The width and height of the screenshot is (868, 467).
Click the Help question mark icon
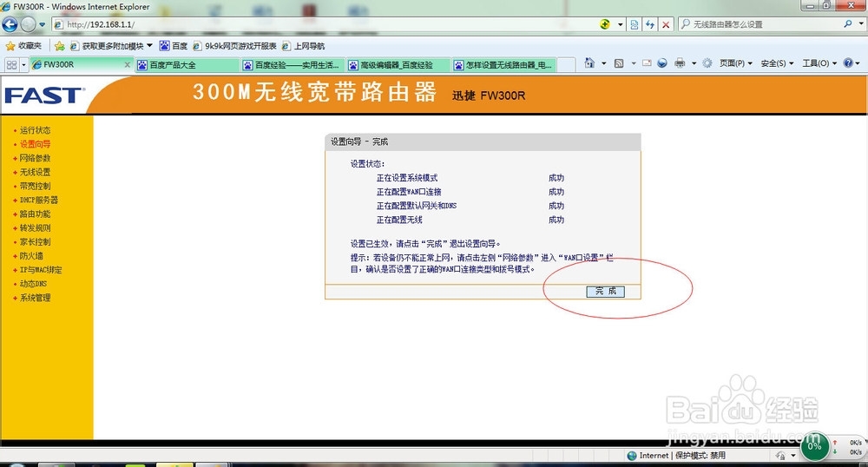coord(848,63)
